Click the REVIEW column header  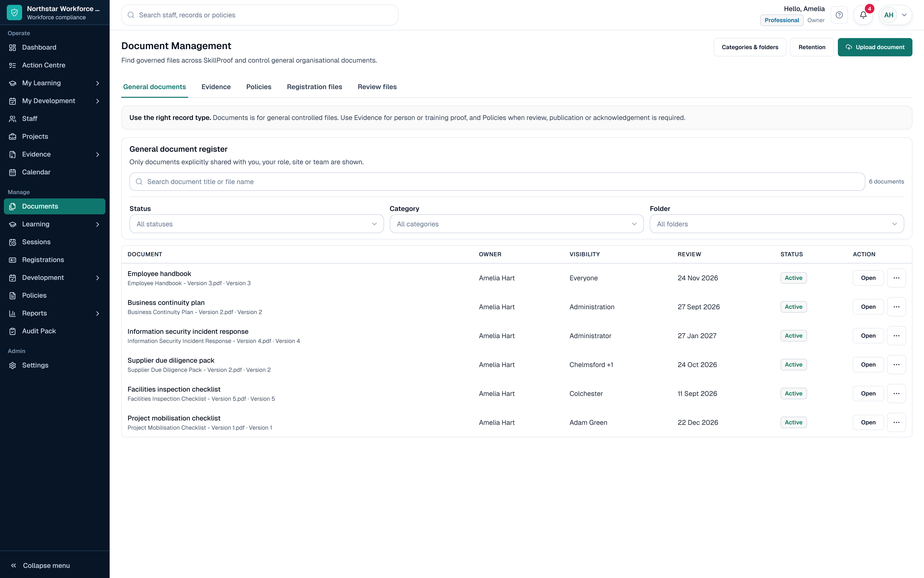coord(689,254)
